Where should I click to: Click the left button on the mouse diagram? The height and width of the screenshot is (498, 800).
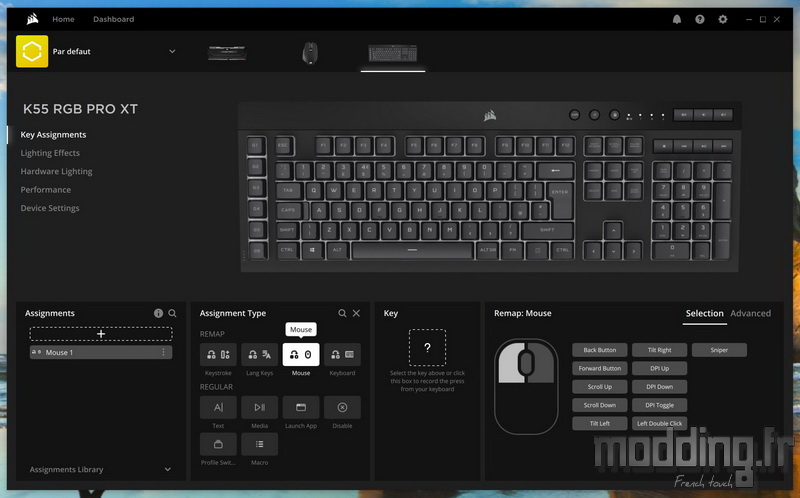508,365
